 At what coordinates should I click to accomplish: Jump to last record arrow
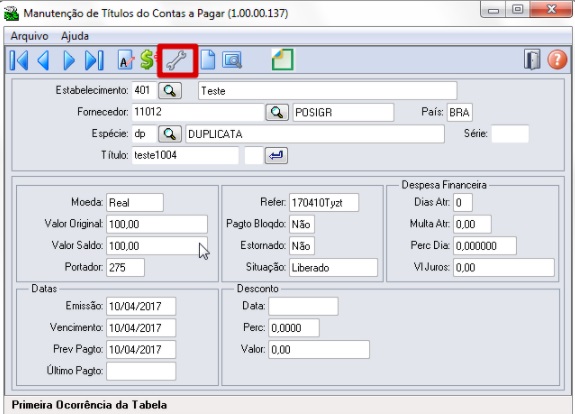click(94, 60)
